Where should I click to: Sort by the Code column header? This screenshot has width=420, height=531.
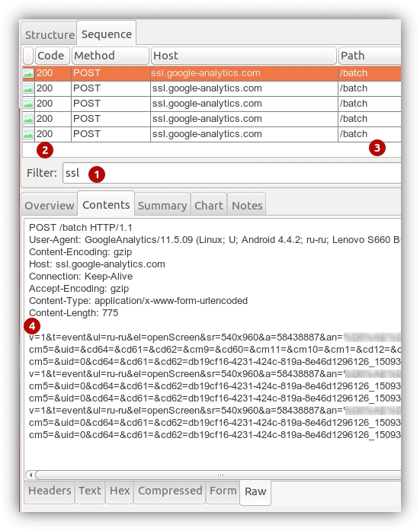tap(52, 56)
